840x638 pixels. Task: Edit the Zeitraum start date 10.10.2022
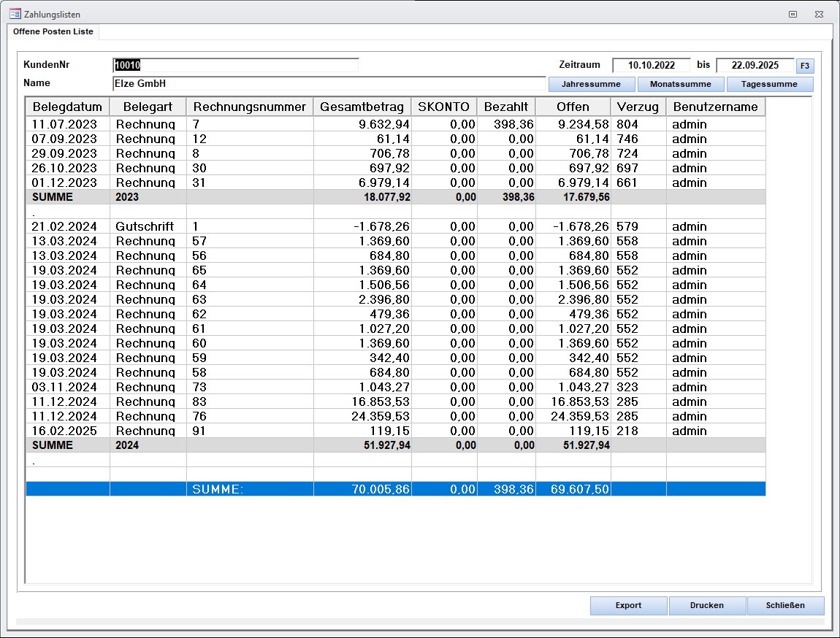651,65
